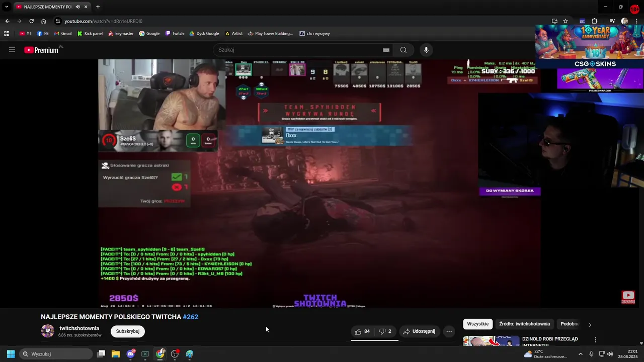Open the apps grid in bookmarks bar
Viewport: 644px width, 362px height.
[x=7, y=34]
